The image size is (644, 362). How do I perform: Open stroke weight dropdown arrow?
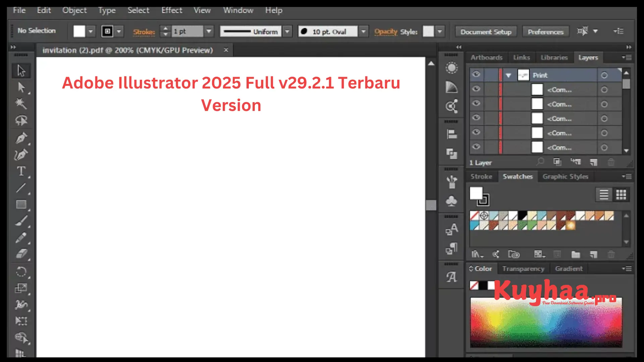[209, 32]
